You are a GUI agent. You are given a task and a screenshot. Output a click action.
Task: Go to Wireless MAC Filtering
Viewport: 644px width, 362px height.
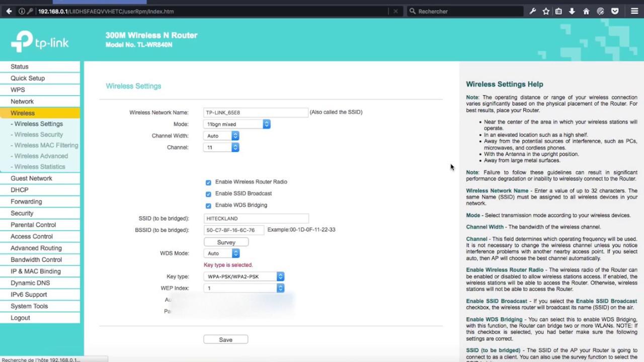[x=44, y=145]
